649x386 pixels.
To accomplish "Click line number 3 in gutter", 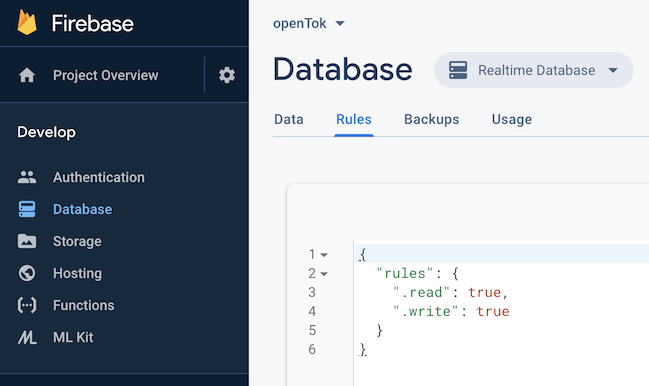I will point(312,292).
